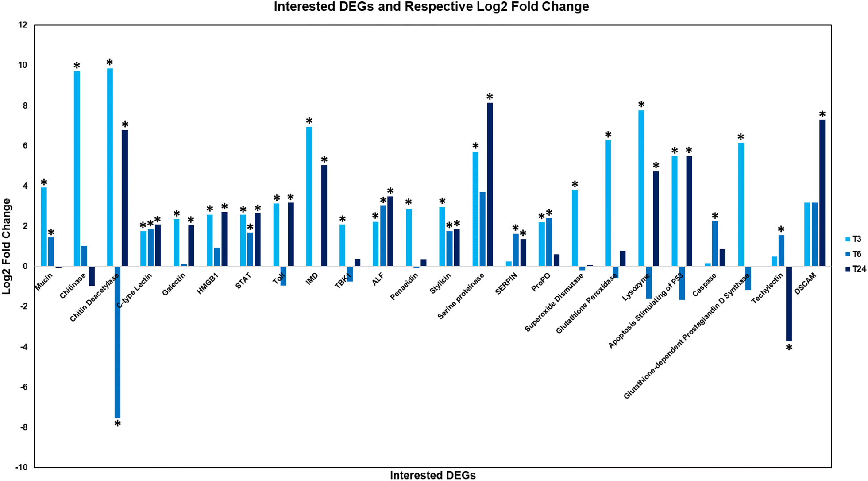Viewport: 868px width, 481px height.
Task: Click the 'SERPIN' axis label
Action: pos(506,284)
